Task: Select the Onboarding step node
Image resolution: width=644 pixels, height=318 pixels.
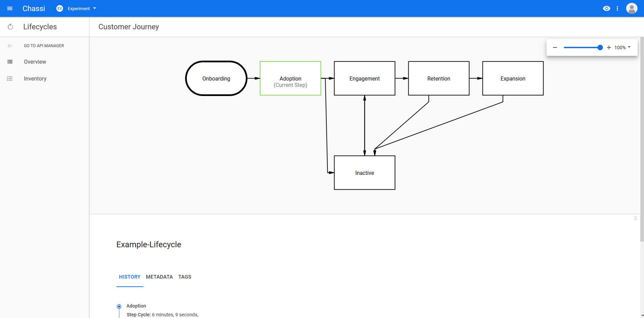Action: [216, 78]
